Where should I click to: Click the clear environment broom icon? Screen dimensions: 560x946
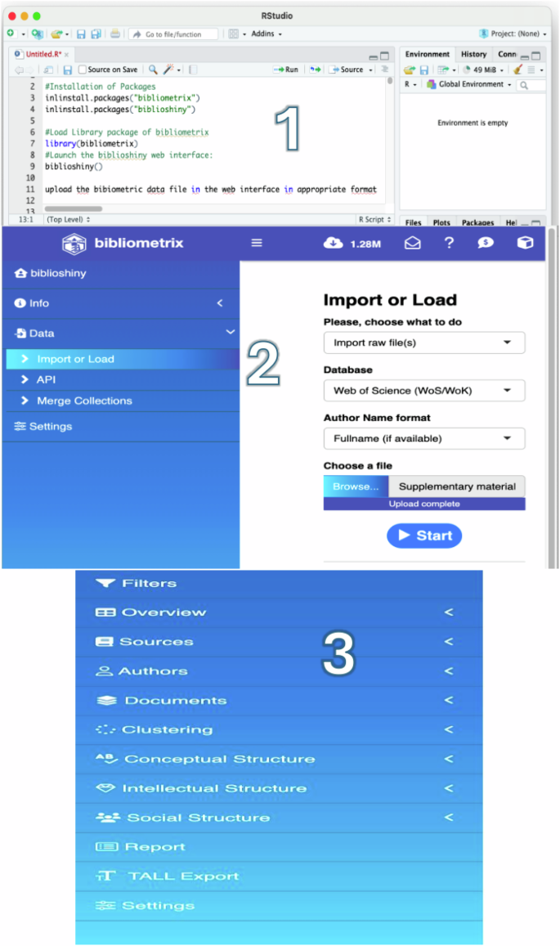tap(517, 70)
